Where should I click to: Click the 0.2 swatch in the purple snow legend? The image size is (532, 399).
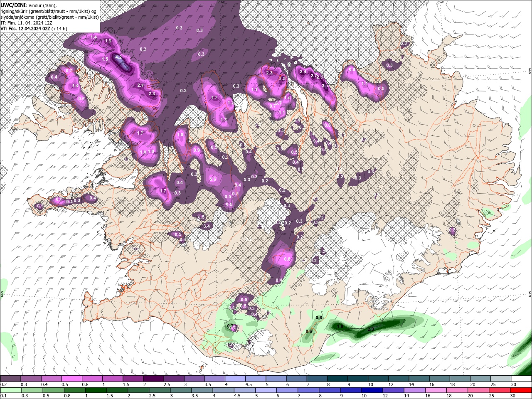[x=10, y=379]
